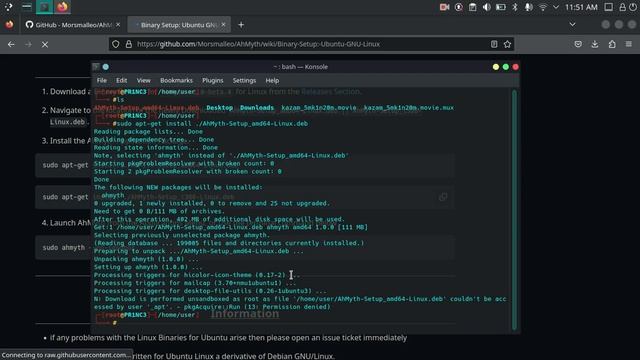Click the show desktop panel icon

pos(609,7)
